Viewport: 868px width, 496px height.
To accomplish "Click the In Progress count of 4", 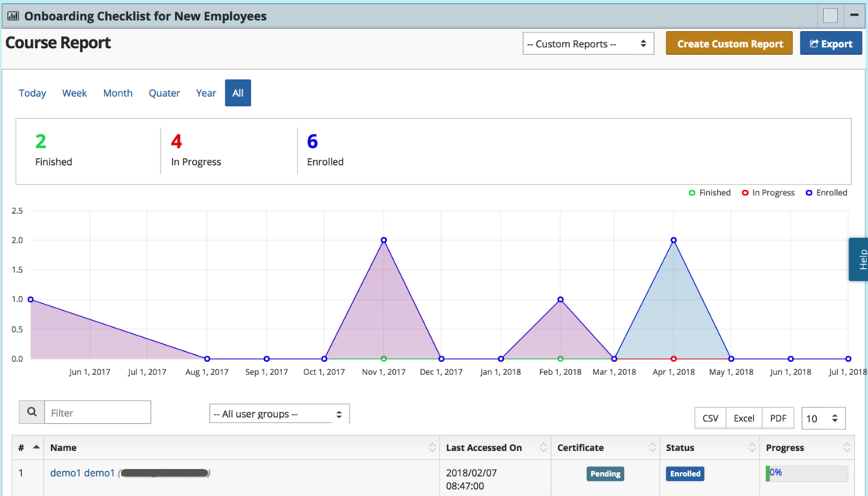I will [177, 142].
